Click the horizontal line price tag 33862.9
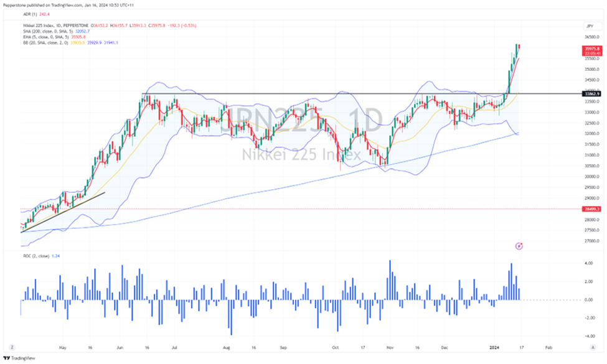The width and height of the screenshot is (607, 364). [591, 93]
